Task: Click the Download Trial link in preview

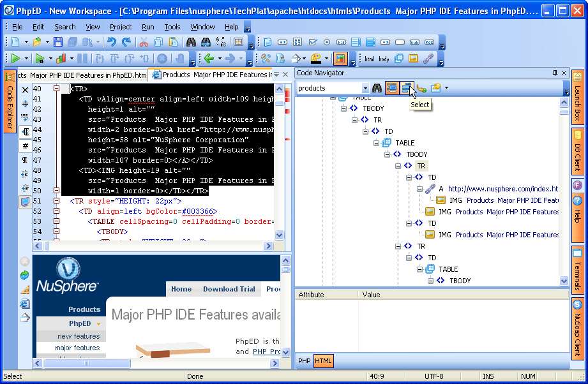Action: click(x=229, y=289)
